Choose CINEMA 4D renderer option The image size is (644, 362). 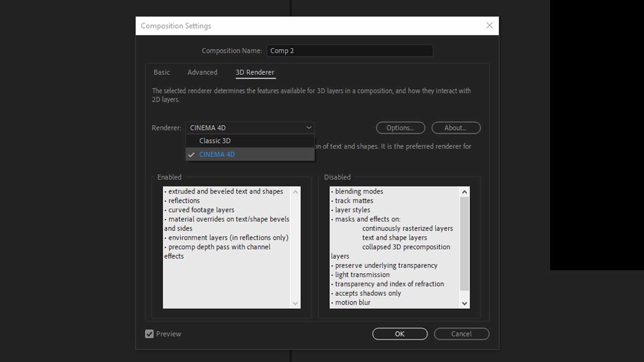click(x=250, y=154)
